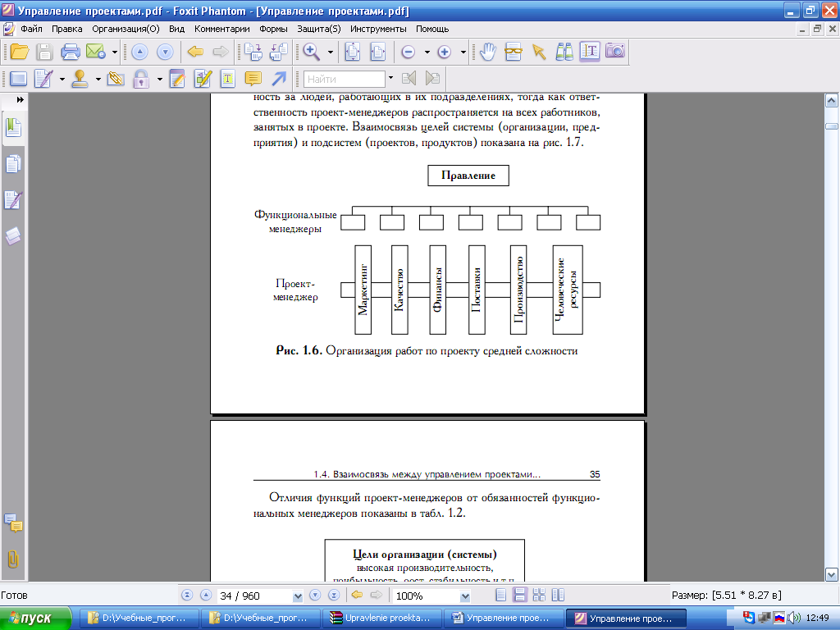The width and height of the screenshot is (840, 630).
Task: Open the 100% zoom level dropdown
Action: point(465,596)
